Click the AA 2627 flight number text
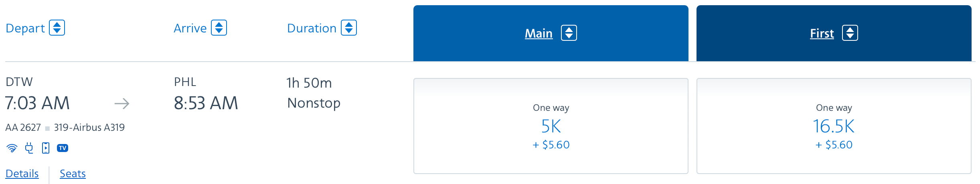Screen dimensions: 980x184 point(23,128)
